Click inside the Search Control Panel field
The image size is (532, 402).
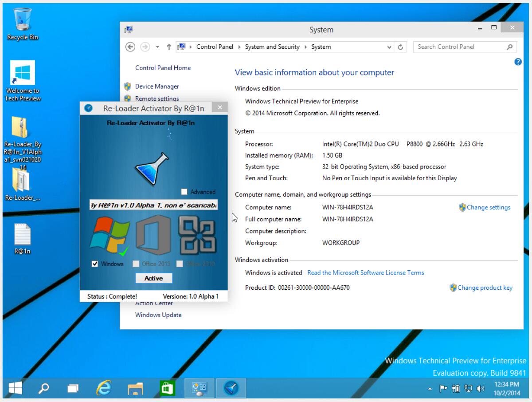coord(457,47)
